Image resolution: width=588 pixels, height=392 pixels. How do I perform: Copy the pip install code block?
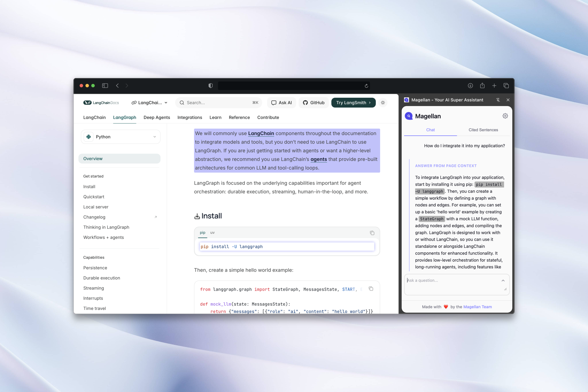(372, 233)
